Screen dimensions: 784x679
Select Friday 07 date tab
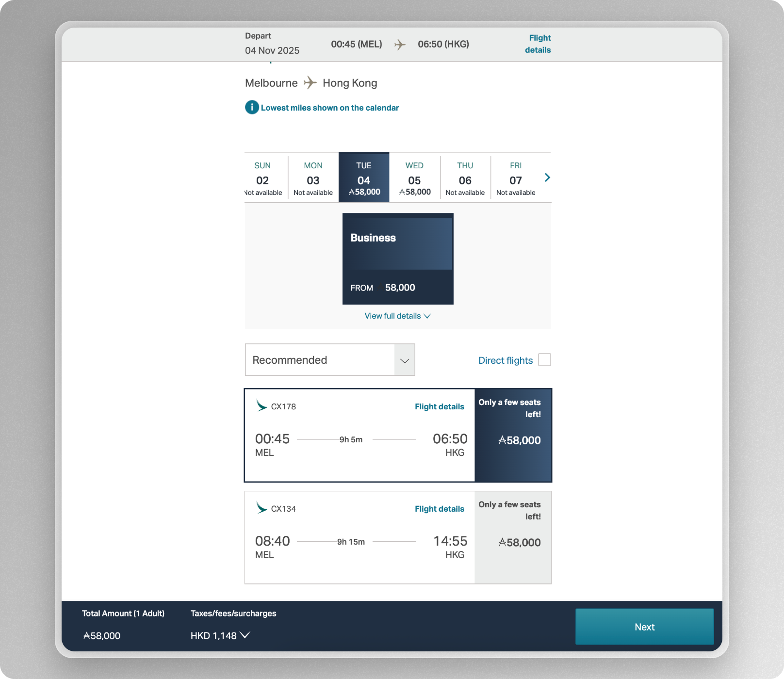tap(516, 178)
